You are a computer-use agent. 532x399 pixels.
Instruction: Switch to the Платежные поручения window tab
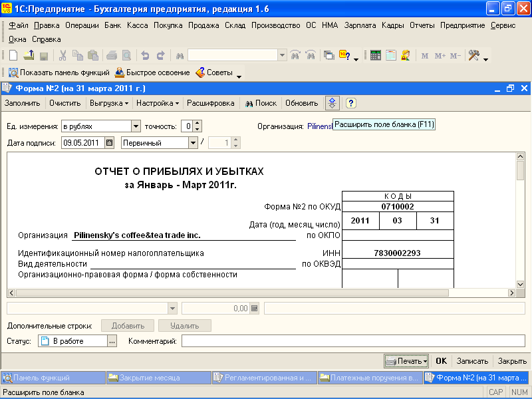point(370,378)
